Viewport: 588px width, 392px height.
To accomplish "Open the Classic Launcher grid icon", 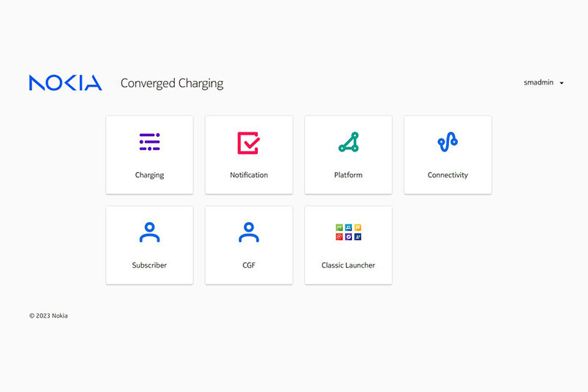I will (348, 232).
